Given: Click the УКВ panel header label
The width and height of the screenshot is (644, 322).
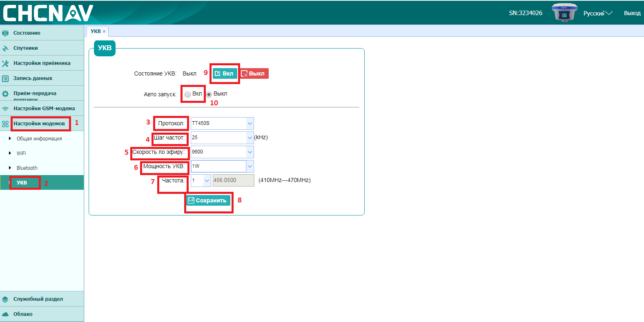Looking at the screenshot, I should pos(105,48).
